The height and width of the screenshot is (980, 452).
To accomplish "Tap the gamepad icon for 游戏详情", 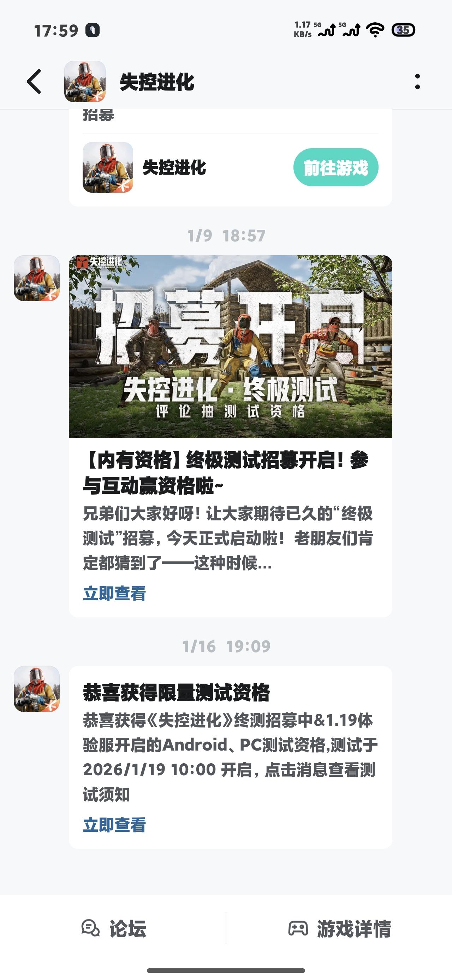I will tap(298, 928).
